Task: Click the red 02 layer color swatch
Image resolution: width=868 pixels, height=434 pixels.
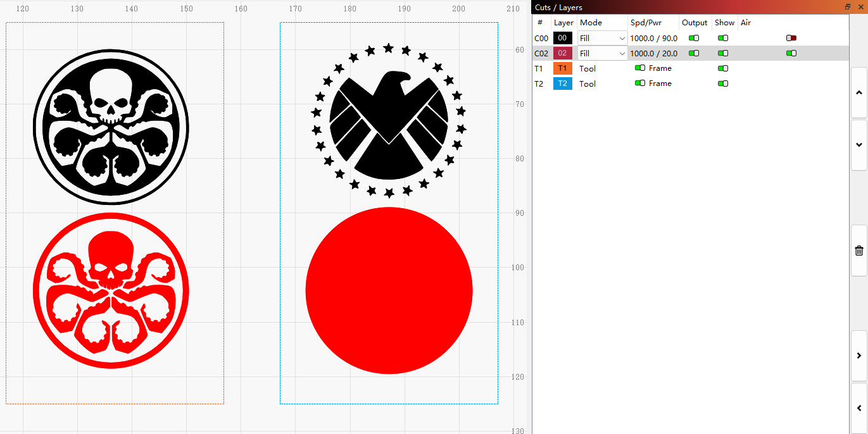Action: (563, 53)
